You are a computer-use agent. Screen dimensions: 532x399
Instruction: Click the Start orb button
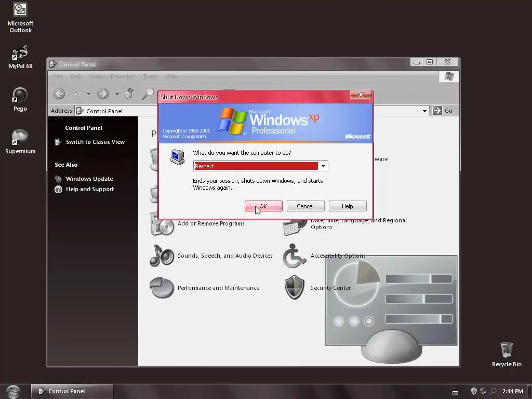click(13, 392)
